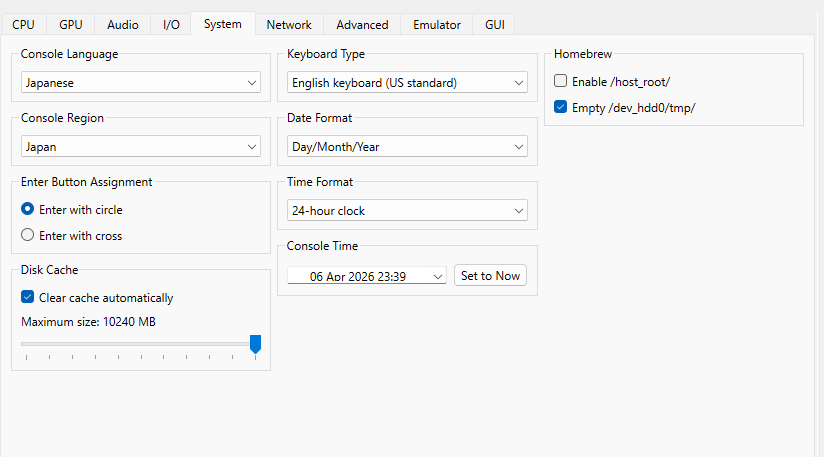Disable Clear cache automatically checkbox

[28, 298]
